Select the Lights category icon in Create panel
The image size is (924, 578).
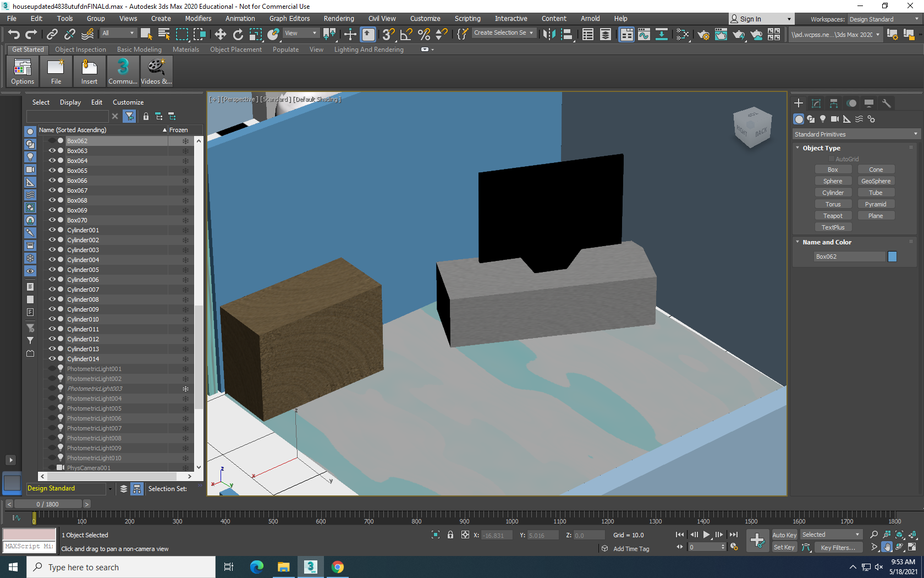tap(823, 119)
